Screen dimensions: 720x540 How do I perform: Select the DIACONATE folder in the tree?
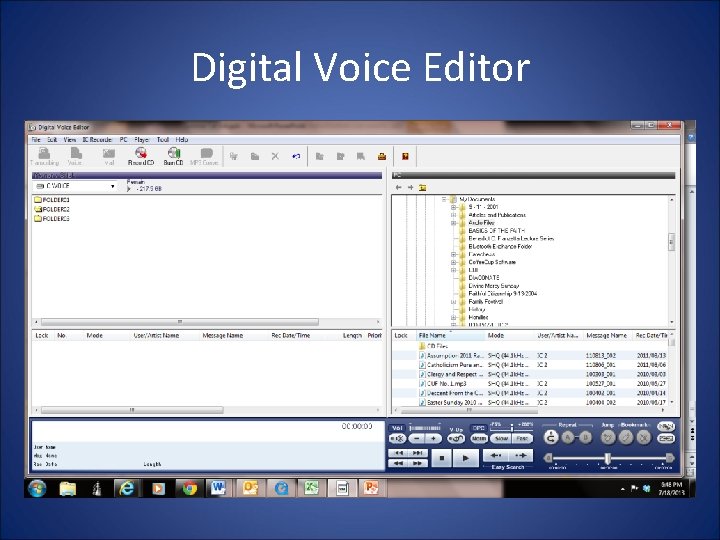click(x=484, y=278)
